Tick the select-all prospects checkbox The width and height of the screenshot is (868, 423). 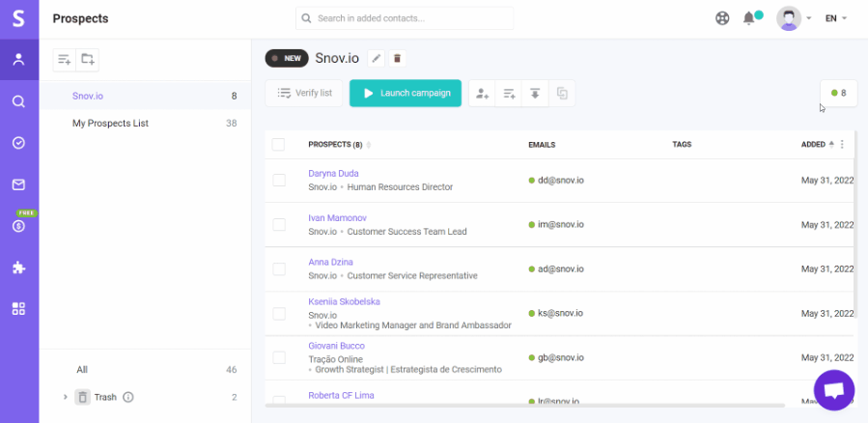[x=278, y=145]
